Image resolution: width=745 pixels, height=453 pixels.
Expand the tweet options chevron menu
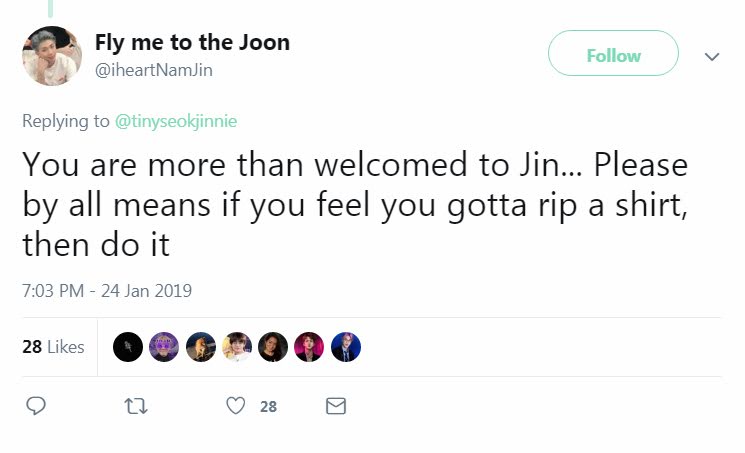712,57
